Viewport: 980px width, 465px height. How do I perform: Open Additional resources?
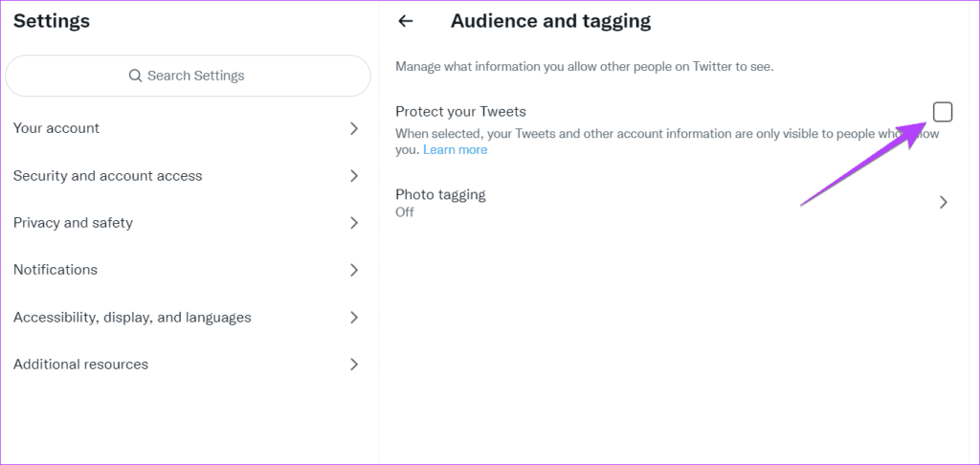pyautogui.click(x=80, y=365)
